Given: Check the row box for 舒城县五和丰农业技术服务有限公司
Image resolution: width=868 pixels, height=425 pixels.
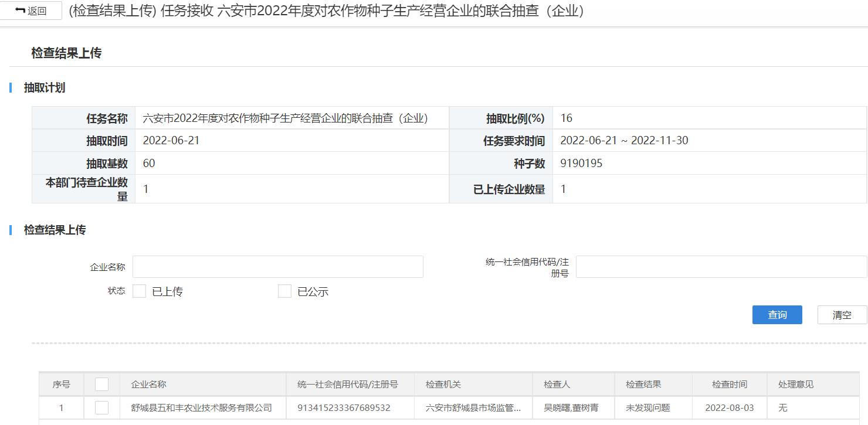Looking at the screenshot, I should tap(102, 408).
